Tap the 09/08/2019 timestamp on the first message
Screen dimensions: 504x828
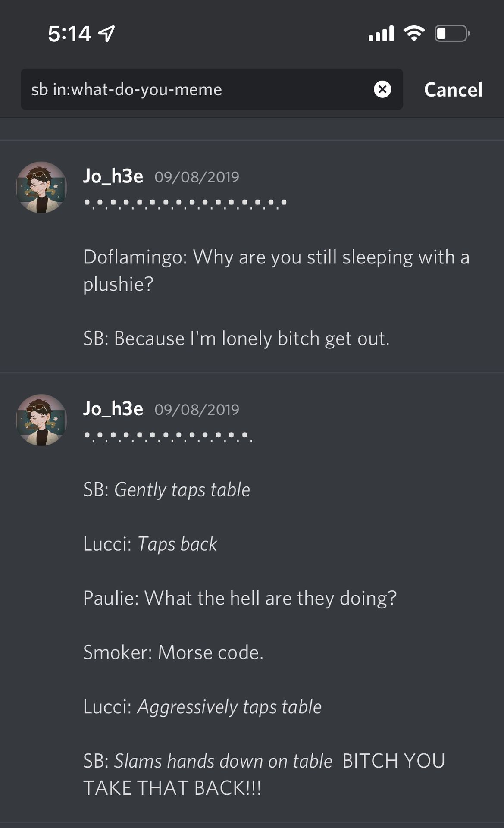[x=197, y=177]
